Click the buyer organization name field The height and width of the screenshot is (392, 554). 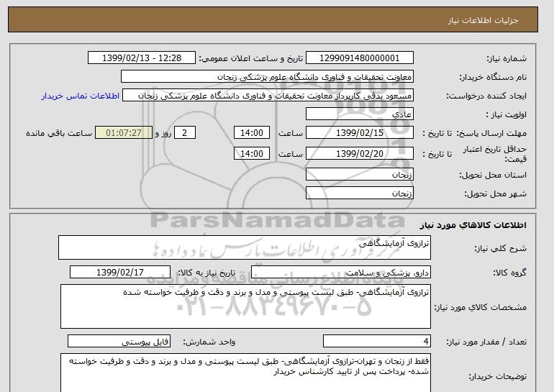click(267, 77)
